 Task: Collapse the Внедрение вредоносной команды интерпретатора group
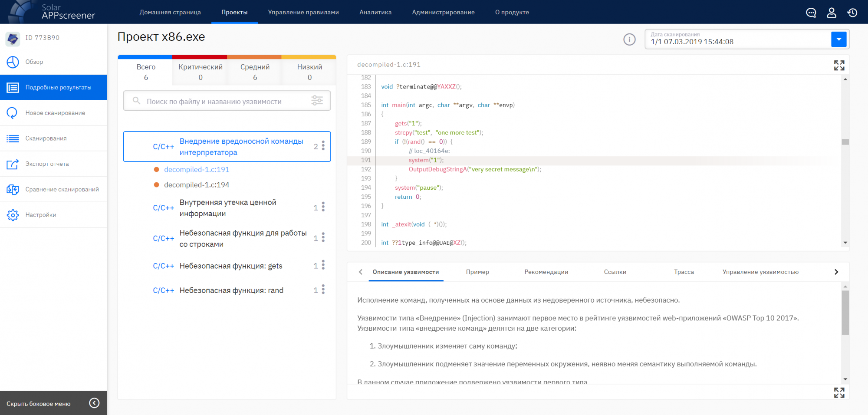point(227,147)
